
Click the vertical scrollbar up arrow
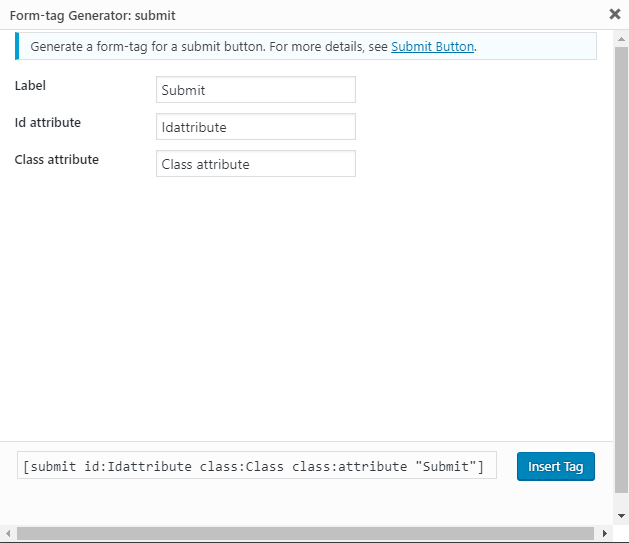(x=621, y=38)
